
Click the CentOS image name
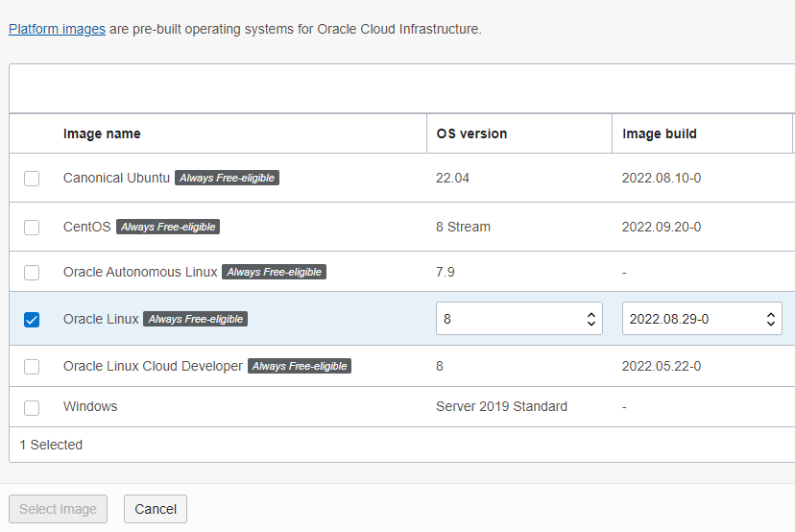point(86,227)
